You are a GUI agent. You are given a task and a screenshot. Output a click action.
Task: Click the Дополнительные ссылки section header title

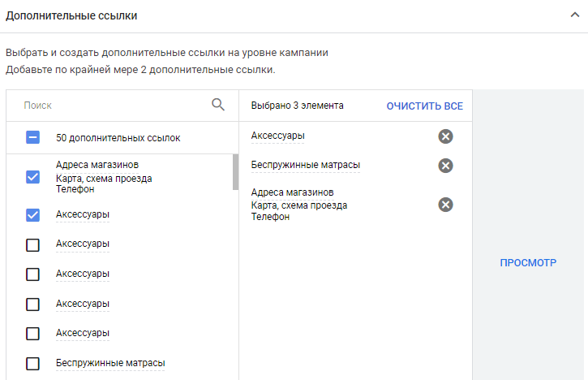coord(71,15)
